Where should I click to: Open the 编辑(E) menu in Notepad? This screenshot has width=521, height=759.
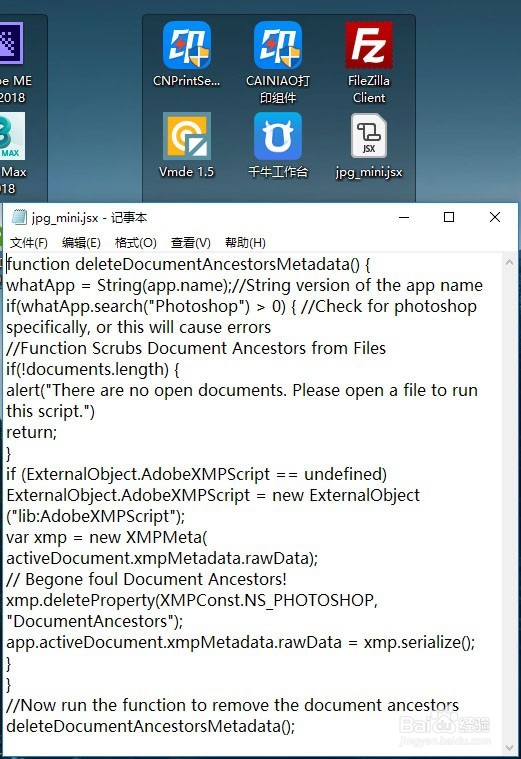coord(81,243)
